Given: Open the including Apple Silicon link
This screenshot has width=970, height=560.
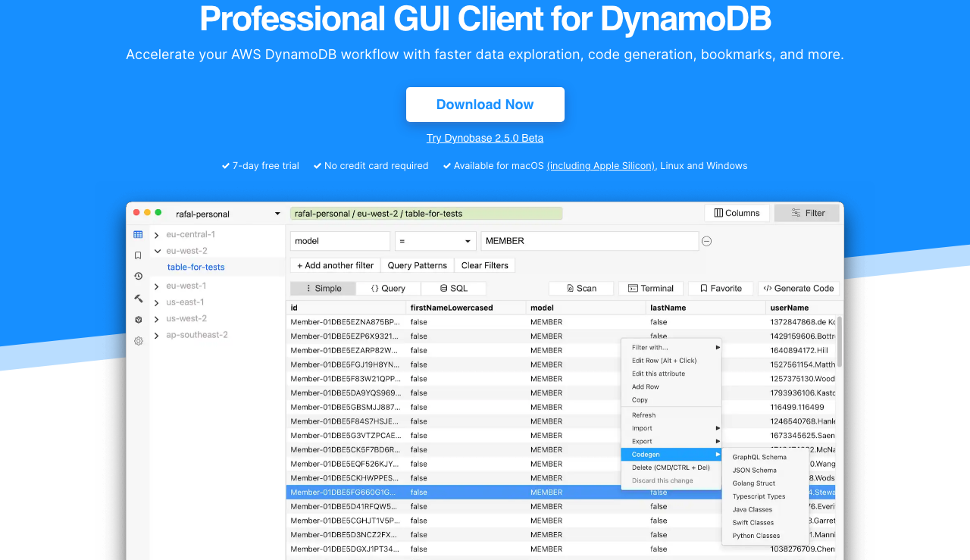Looking at the screenshot, I should click(x=602, y=166).
